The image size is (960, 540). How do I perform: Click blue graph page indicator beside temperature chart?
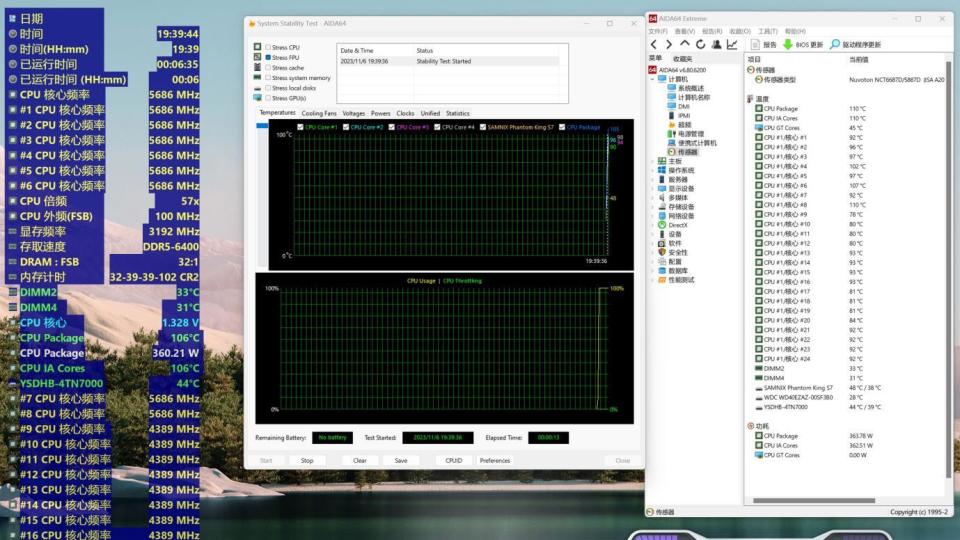pyautogui.click(x=262, y=126)
